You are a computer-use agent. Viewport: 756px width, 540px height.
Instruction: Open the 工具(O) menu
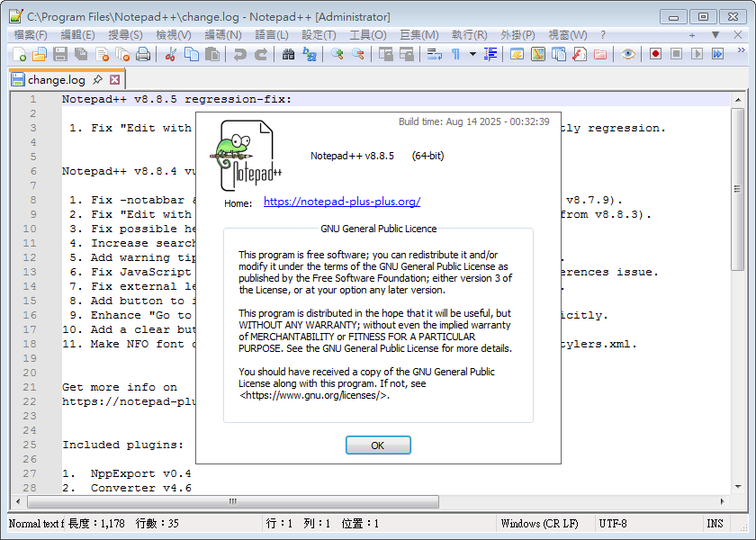(368, 35)
